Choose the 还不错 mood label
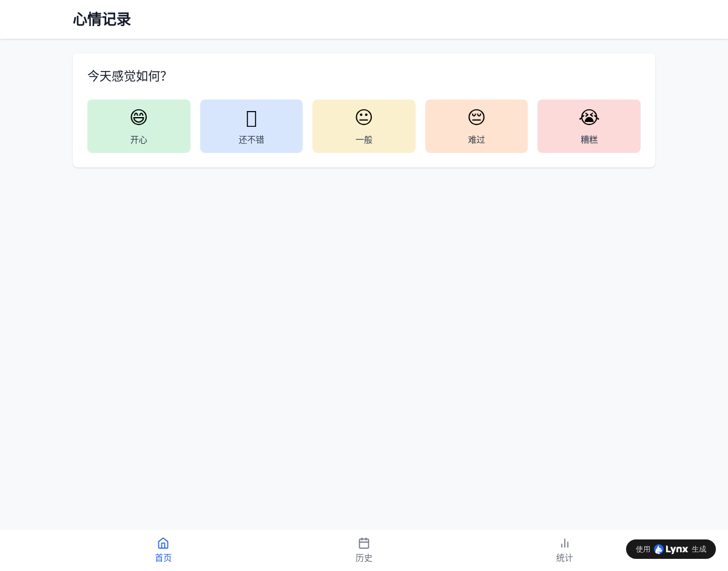 [251, 140]
